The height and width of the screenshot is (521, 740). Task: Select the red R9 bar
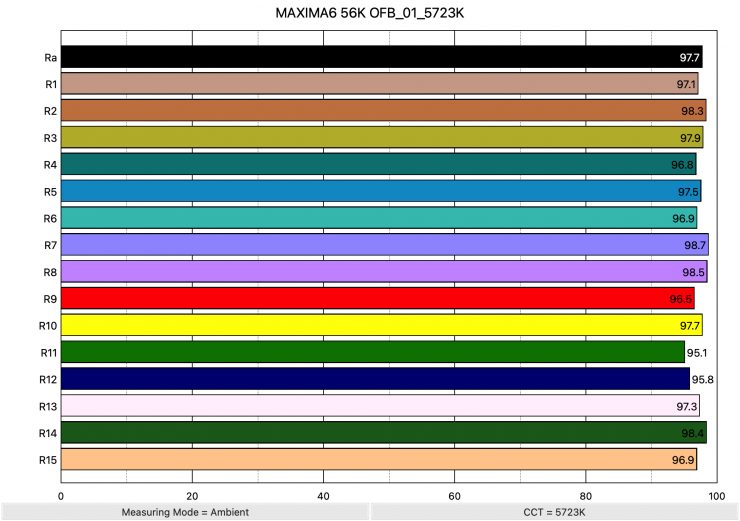(377, 299)
